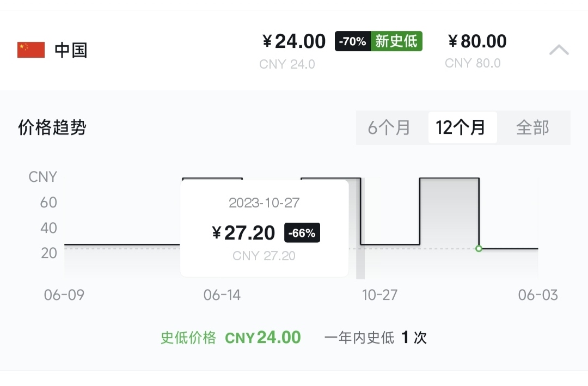This screenshot has height=386, width=588.
Task: Click the 10-27 date axis label
Action: pos(379,295)
